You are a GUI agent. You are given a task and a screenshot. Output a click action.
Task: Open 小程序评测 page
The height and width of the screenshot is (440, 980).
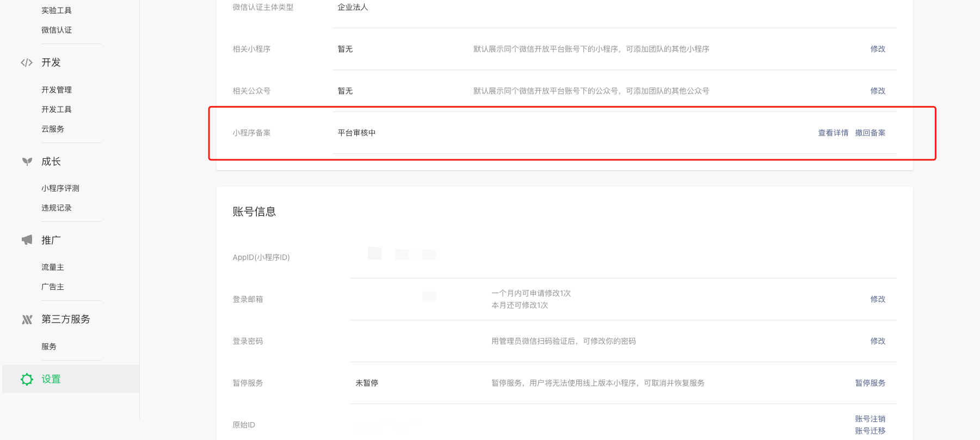click(x=60, y=188)
